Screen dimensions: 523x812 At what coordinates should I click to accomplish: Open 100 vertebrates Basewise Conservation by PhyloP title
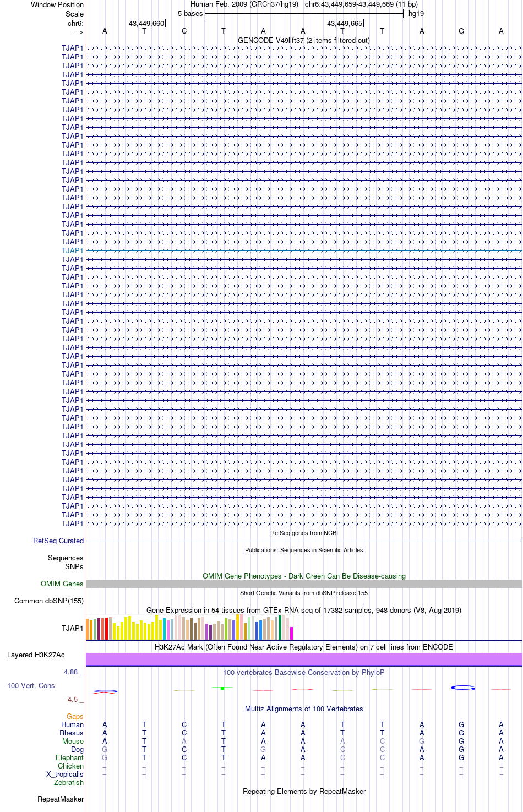pyautogui.click(x=304, y=673)
